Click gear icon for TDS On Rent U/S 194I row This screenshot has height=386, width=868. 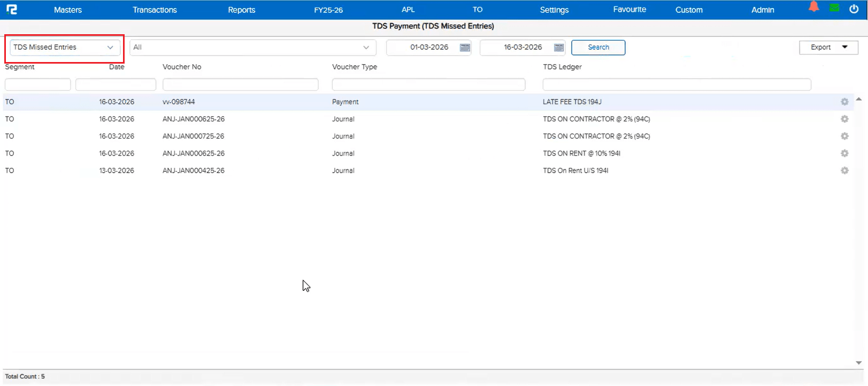pyautogui.click(x=844, y=171)
